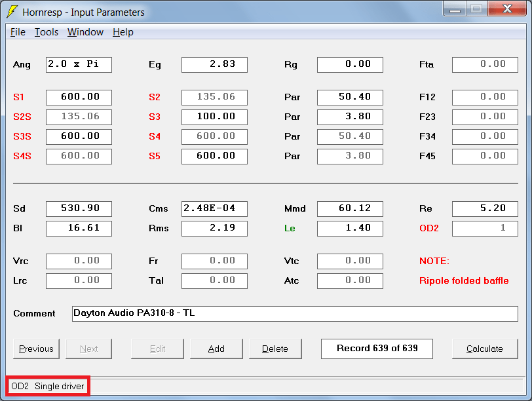Click the red S1 label
The image size is (532, 401).
pyautogui.click(x=18, y=98)
